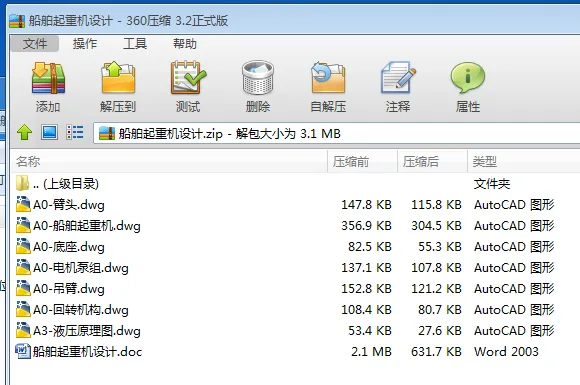
Task: Click the 解压到 (Extract to) icon
Action: pyautogui.click(x=118, y=78)
